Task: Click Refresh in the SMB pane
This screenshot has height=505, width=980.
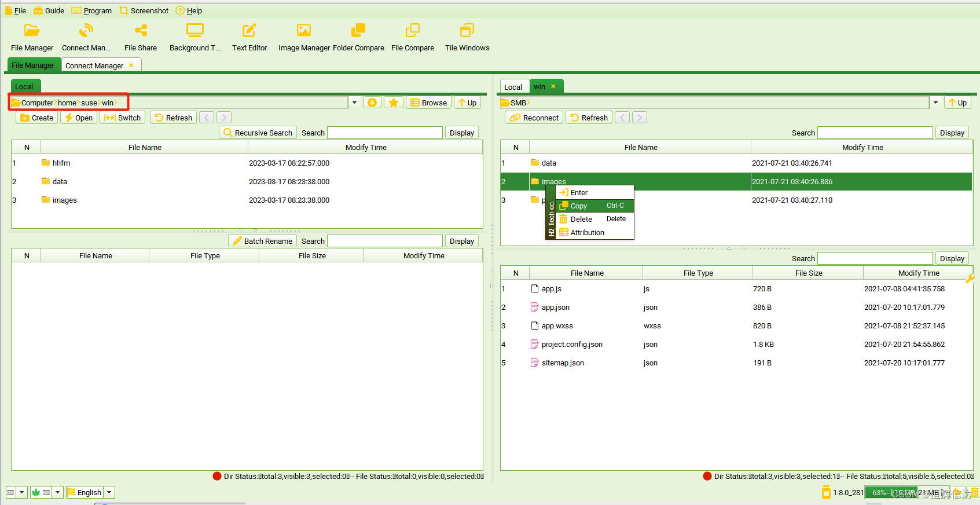Action: 589,118
